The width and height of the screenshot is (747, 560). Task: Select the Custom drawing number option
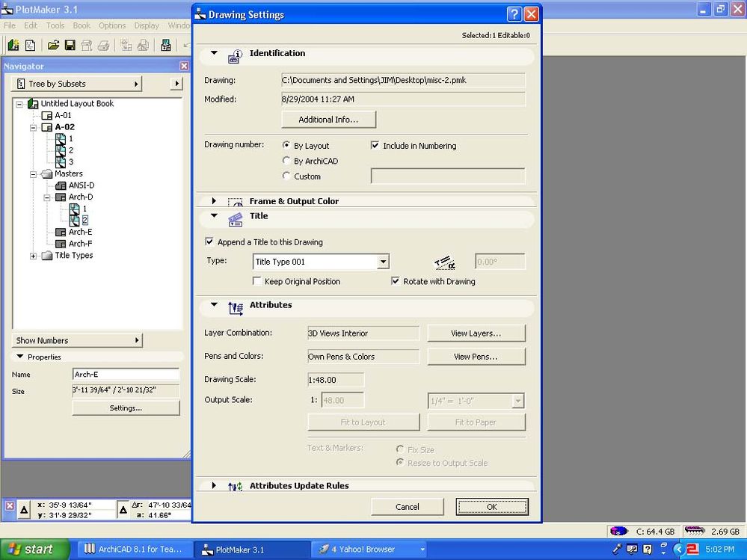(x=286, y=176)
